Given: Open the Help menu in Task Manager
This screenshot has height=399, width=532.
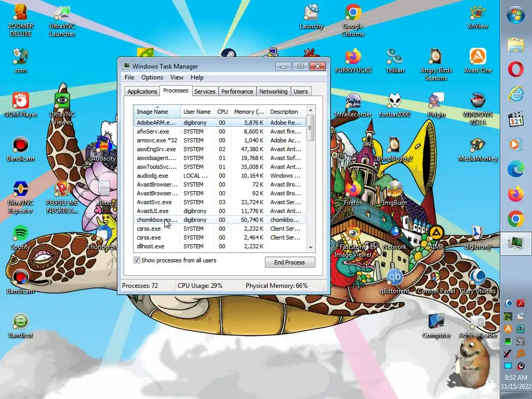Looking at the screenshot, I should [197, 77].
